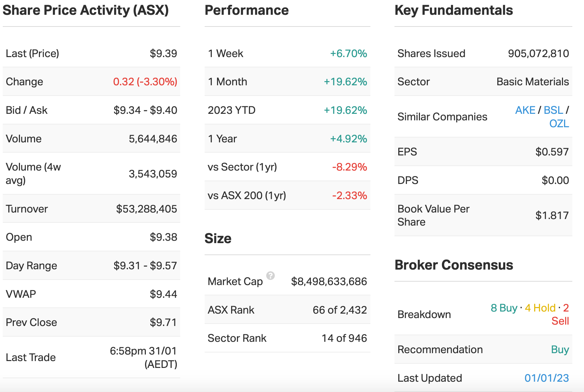Open the BSL similar company link

[553, 110]
